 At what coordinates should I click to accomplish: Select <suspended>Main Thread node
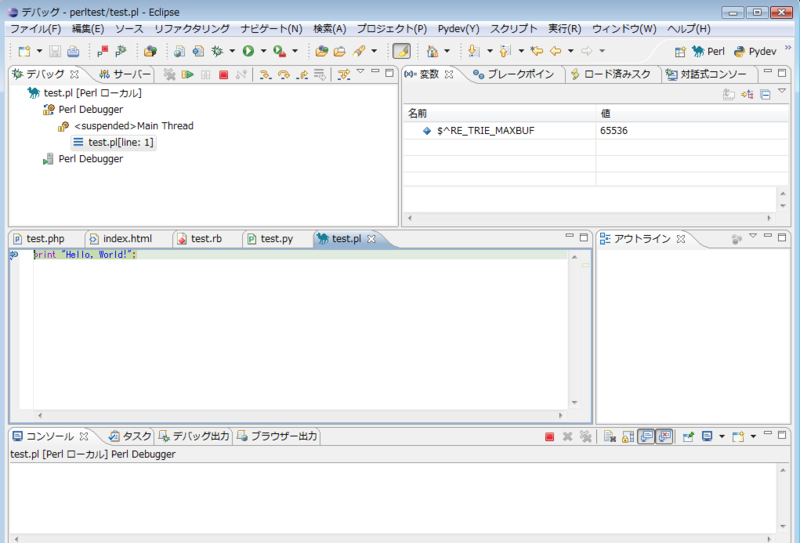pos(126,126)
